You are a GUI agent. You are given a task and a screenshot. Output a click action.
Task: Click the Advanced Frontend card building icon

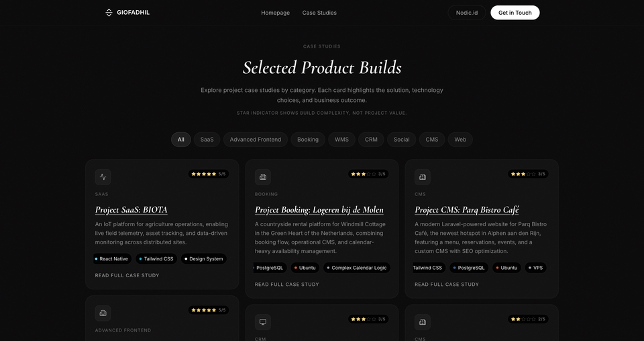click(103, 313)
